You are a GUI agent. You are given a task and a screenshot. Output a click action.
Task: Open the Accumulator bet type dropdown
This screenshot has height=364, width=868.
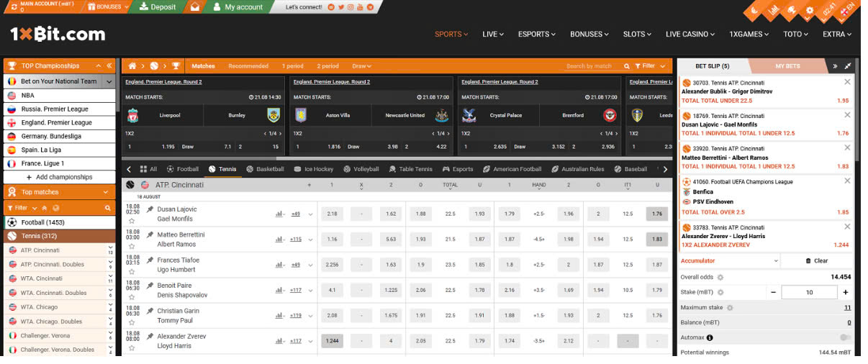coord(729,261)
